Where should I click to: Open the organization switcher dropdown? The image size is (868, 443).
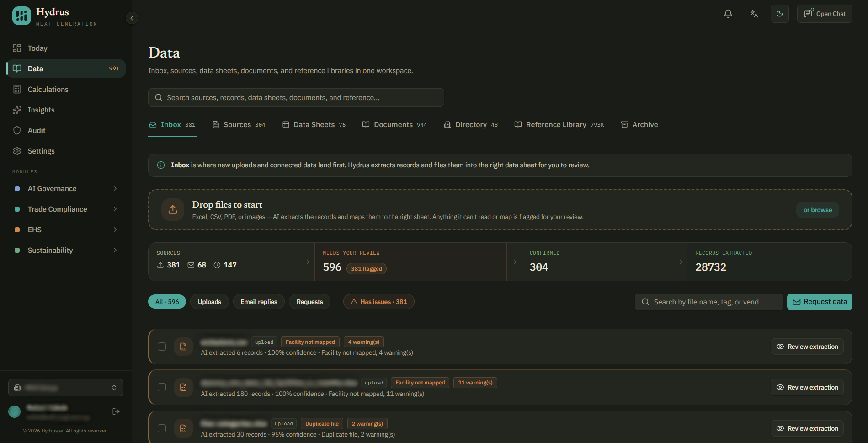click(66, 388)
